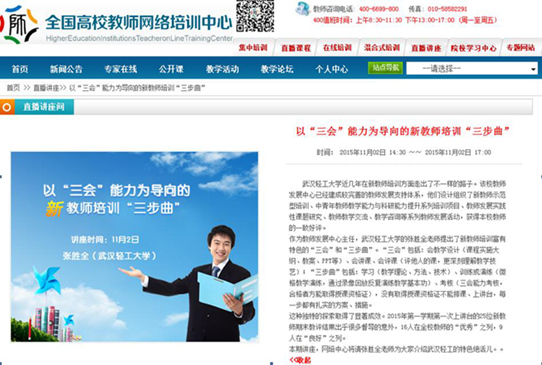Expand the 请选择 site dropdown
The image size is (542, 365).
(x=472, y=68)
